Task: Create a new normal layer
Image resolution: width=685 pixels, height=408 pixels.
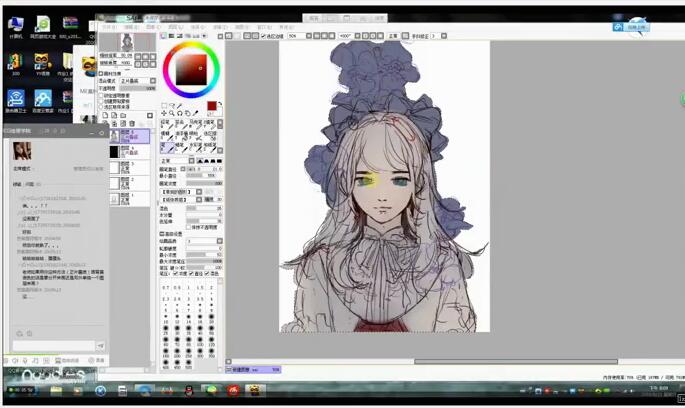Action: (x=105, y=115)
